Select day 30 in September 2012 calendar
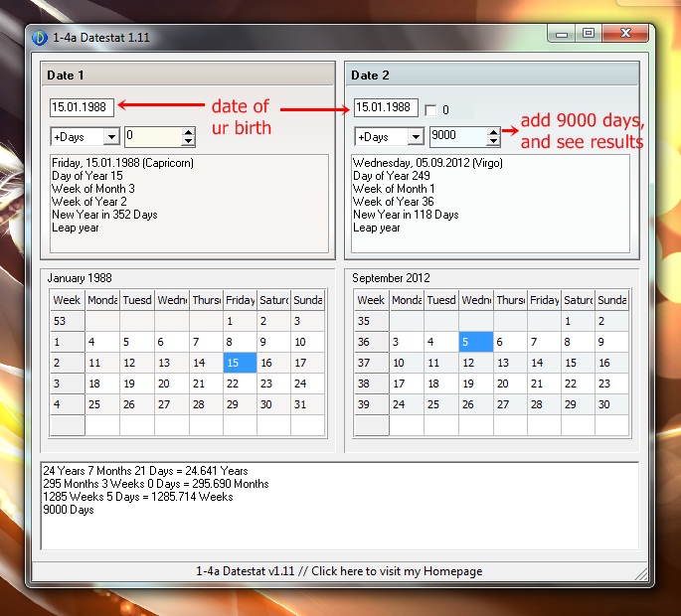Viewport: 681px width, 616px height. (x=611, y=404)
